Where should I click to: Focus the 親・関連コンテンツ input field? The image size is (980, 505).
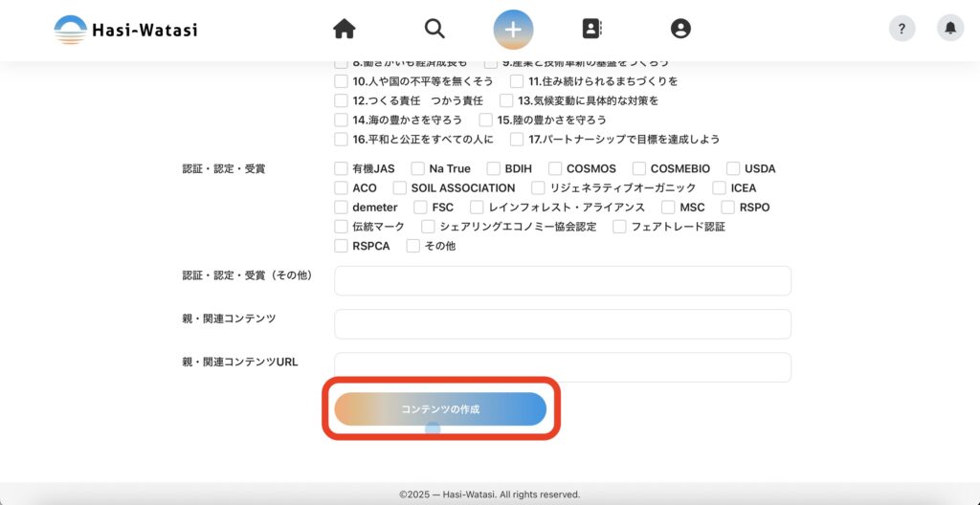tap(562, 324)
